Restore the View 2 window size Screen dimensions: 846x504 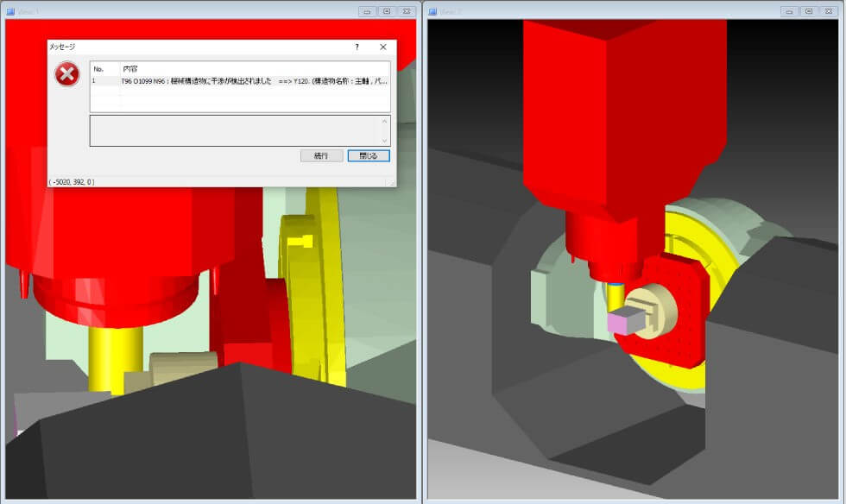pyautogui.click(x=809, y=11)
